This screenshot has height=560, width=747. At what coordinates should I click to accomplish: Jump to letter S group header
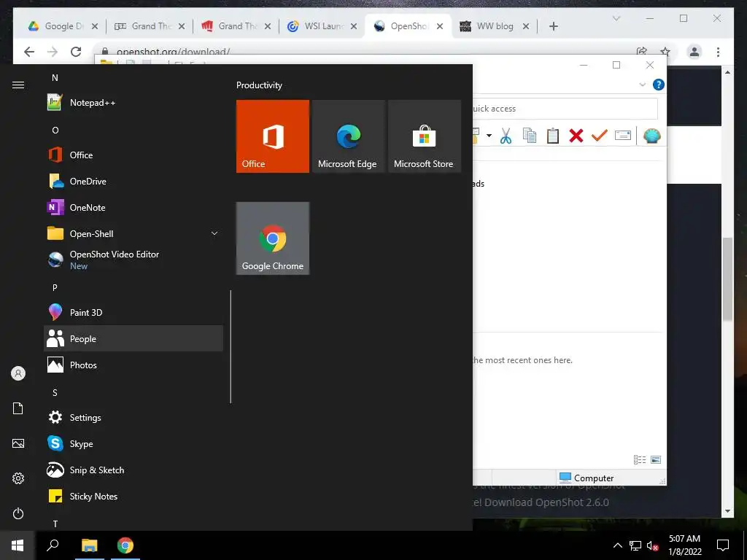(x=55, y=392)
